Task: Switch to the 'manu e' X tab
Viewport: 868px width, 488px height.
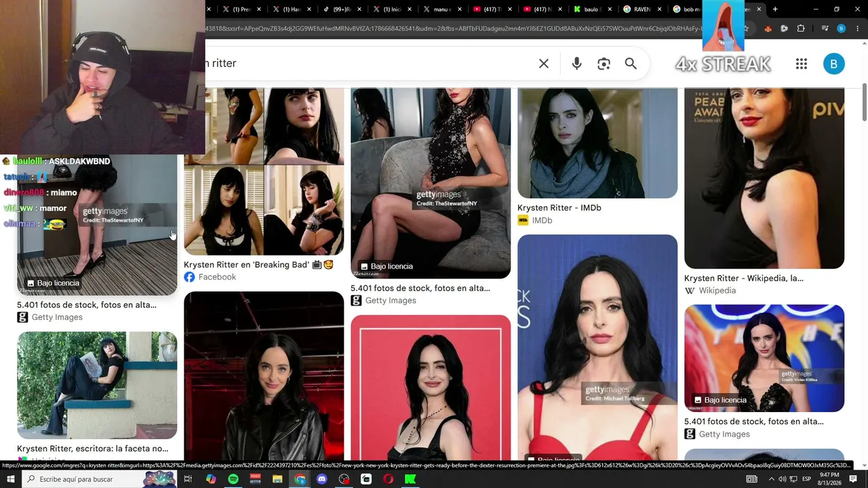Action: click(x=442, y=9)
